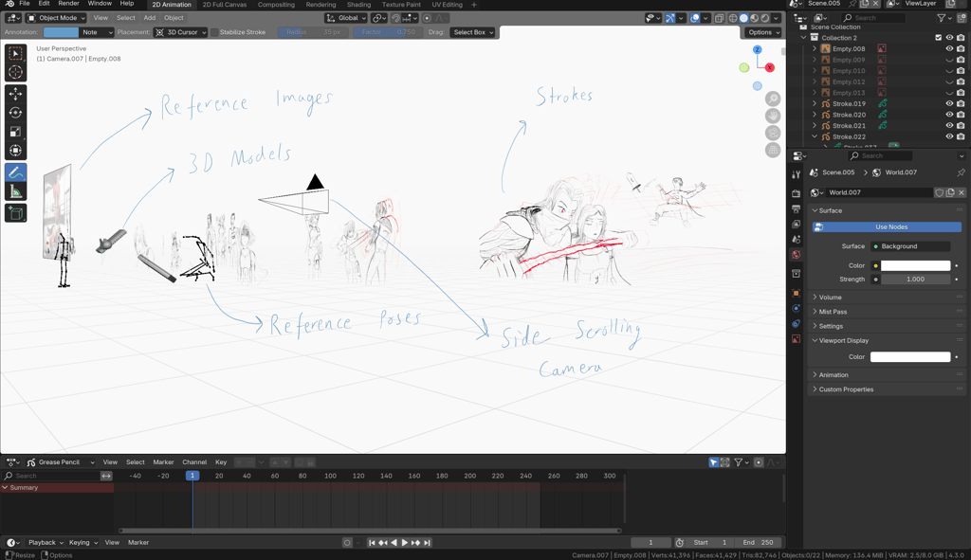Click the viewport pan hand gizmo
This screenshot has width=971, height=560.
pos(773,116)
